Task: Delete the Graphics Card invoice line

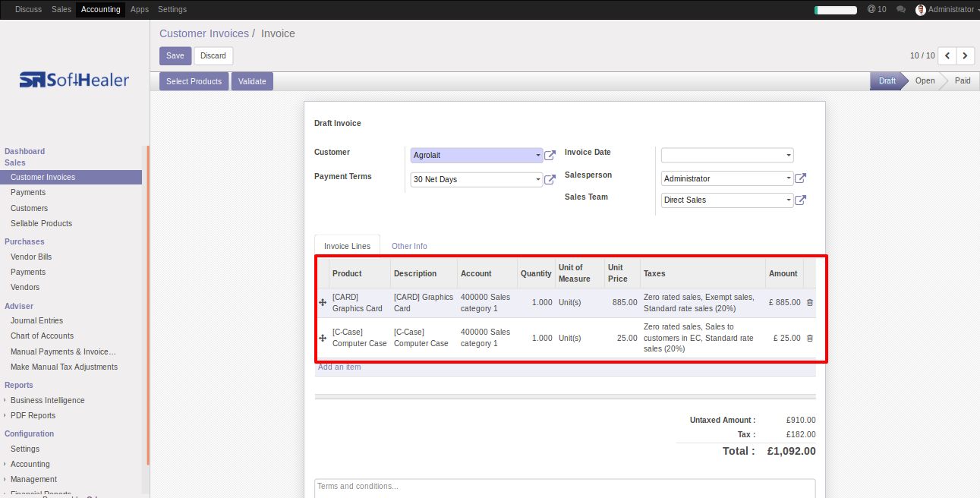Action: pos(810,302)
